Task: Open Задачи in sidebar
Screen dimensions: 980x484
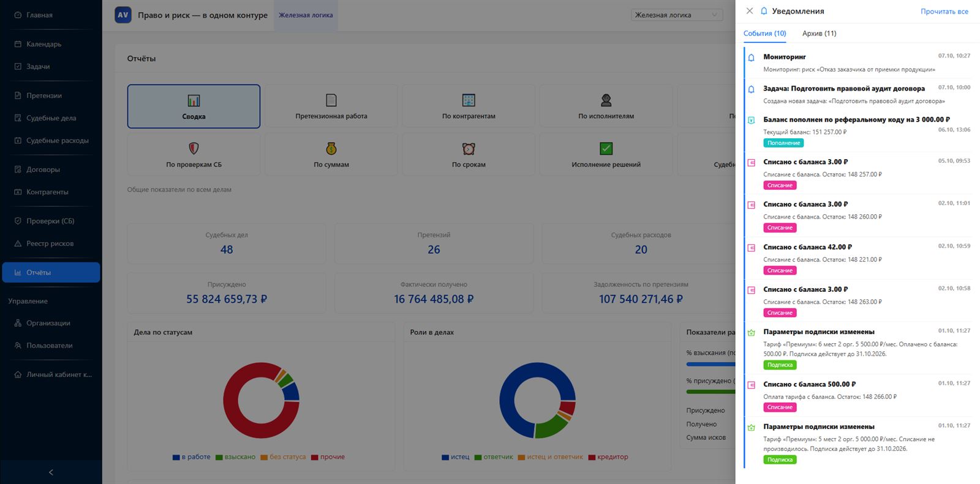Action: tap(51, 67)
